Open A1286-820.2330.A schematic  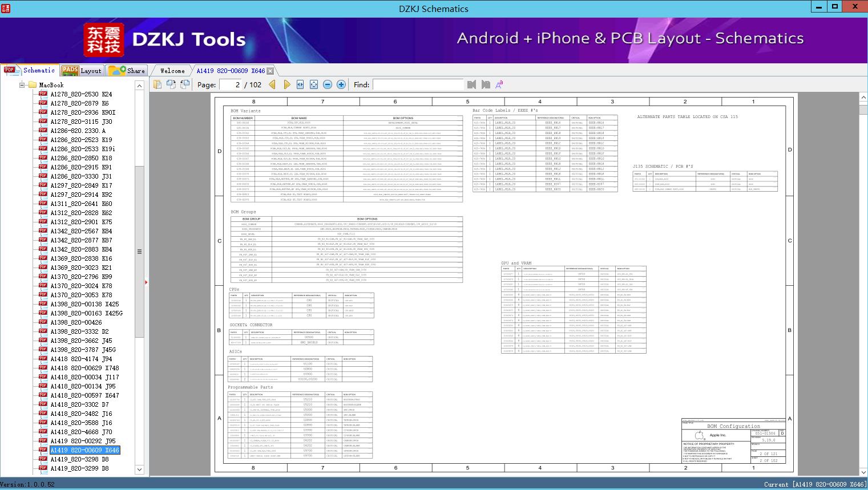(78, 131)
